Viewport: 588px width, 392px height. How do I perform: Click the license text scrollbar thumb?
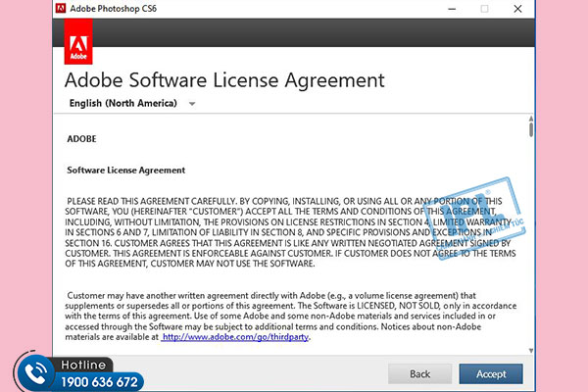[531, 129]
